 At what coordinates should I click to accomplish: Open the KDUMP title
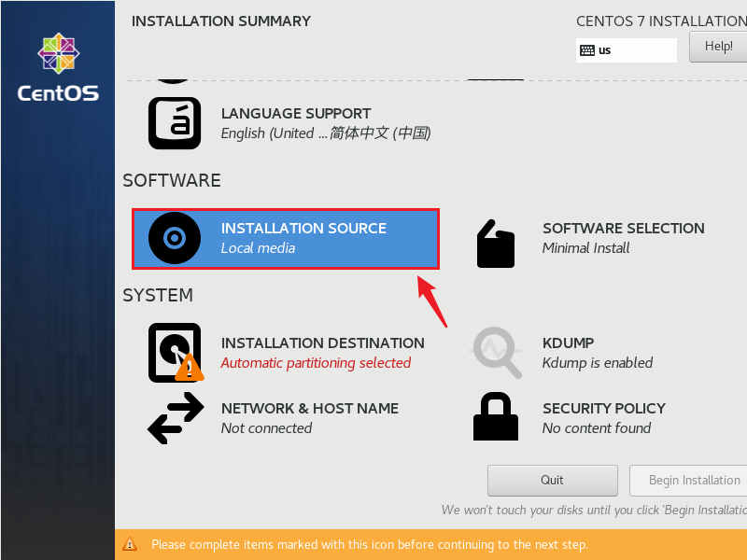click(x=568, y=343)
